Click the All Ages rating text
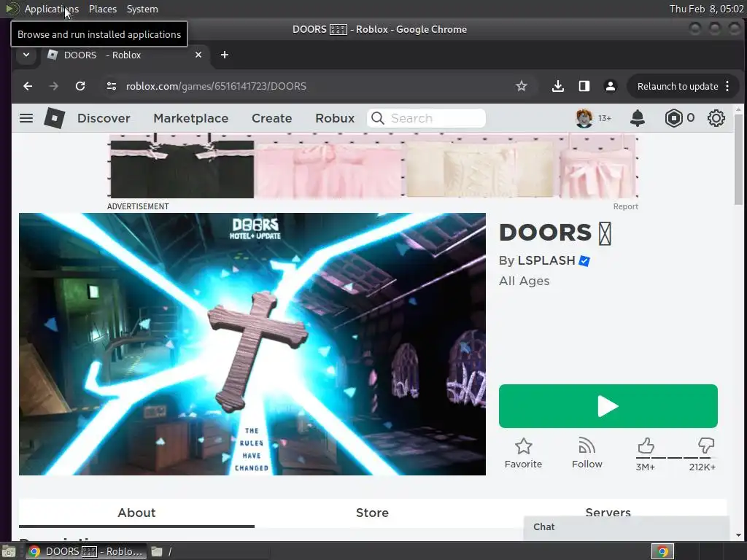Image resolution: width=747 pixels, height=560 pixels. (x=524, y=281)
